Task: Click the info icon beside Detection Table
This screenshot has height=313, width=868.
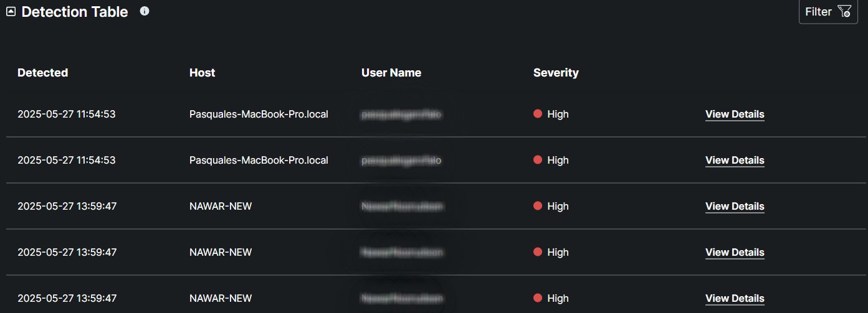Action: coord(145,11)
